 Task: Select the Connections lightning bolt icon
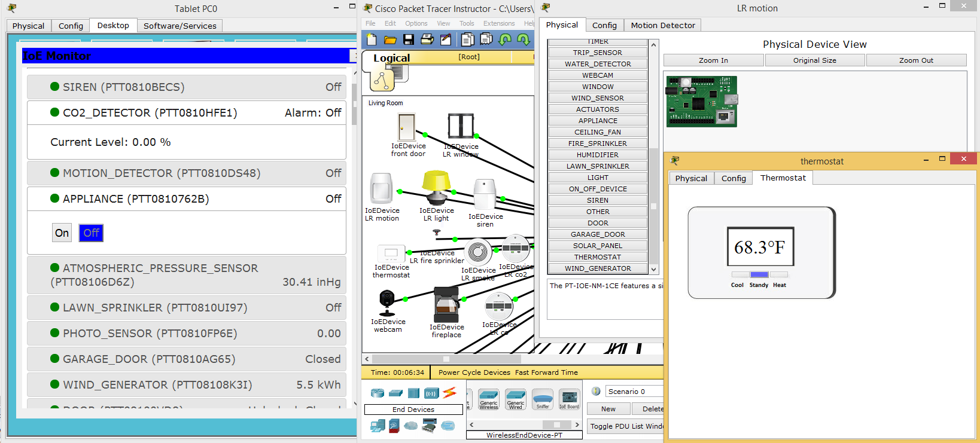pos(450,393)
